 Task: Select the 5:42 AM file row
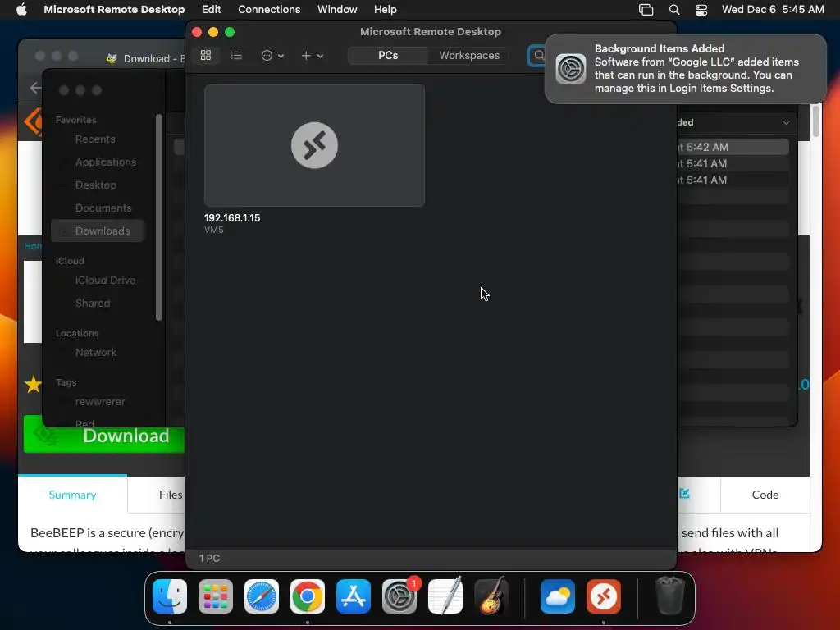[x=733, y=147]
